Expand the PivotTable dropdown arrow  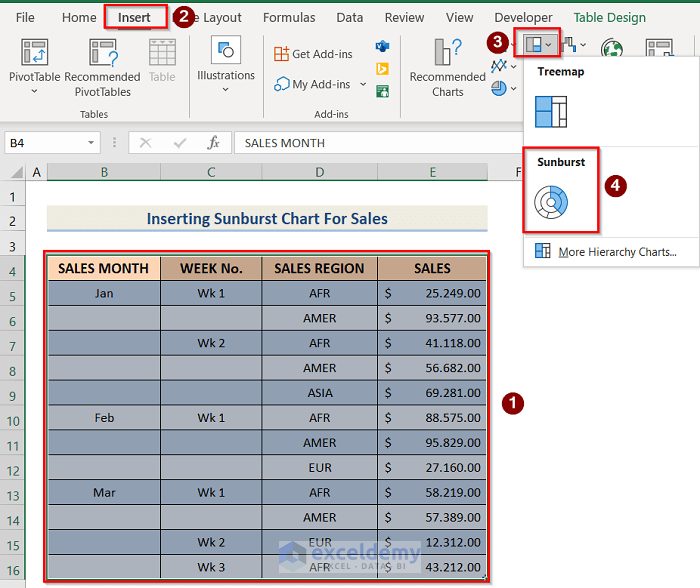coord(34,92)
